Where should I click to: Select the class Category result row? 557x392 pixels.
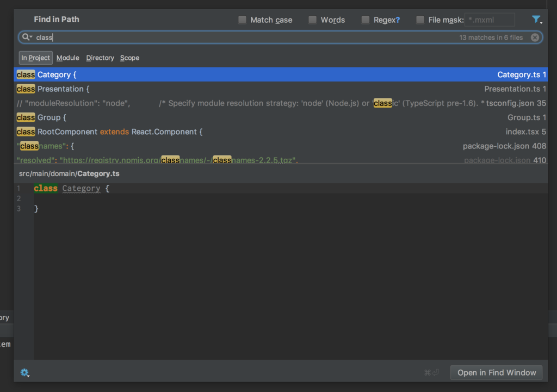tap(281, 74)
